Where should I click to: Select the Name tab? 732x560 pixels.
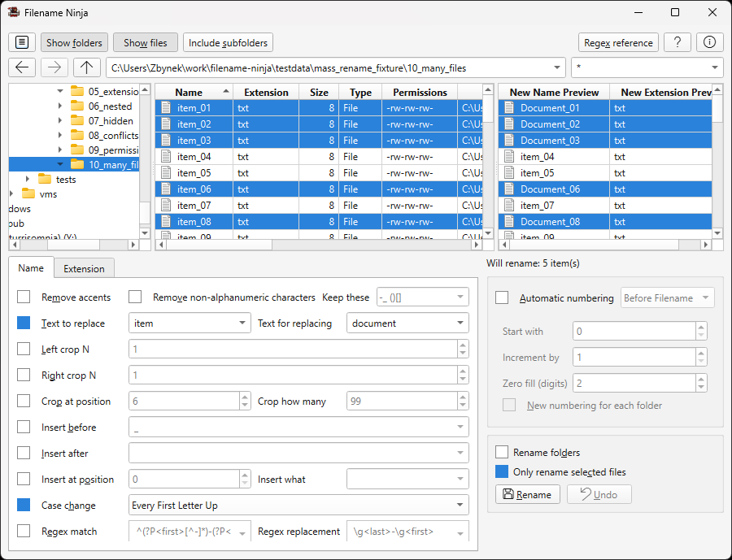[31, 267]
